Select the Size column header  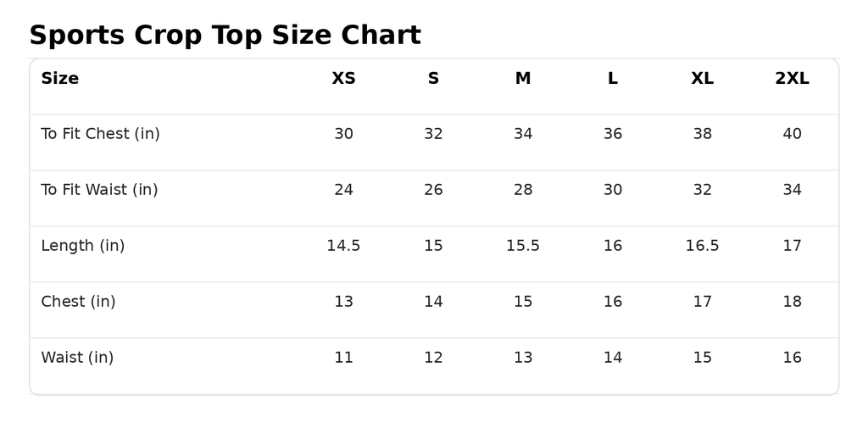pos(60,79)
